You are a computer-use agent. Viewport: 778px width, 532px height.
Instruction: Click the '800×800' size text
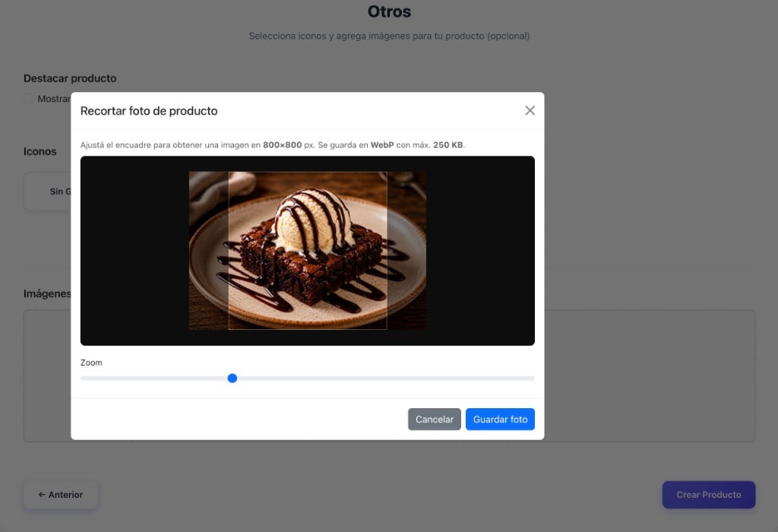pyautogui.click(x=283, y=145)
